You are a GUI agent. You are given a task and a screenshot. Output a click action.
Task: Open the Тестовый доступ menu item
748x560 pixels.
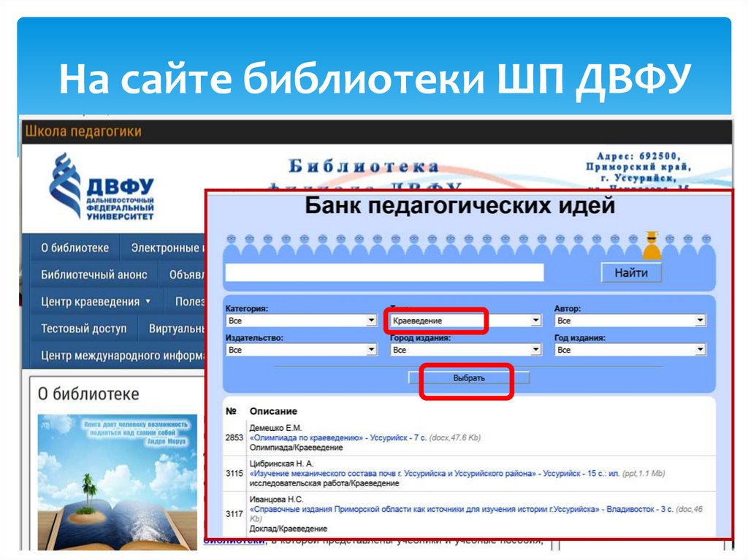click(x=84, y=328)
